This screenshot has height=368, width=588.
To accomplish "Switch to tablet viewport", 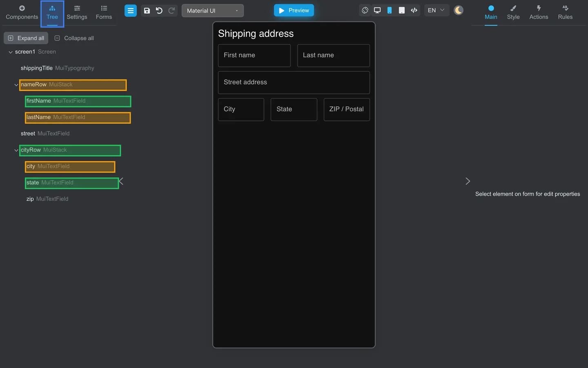I will coord(402,10).
